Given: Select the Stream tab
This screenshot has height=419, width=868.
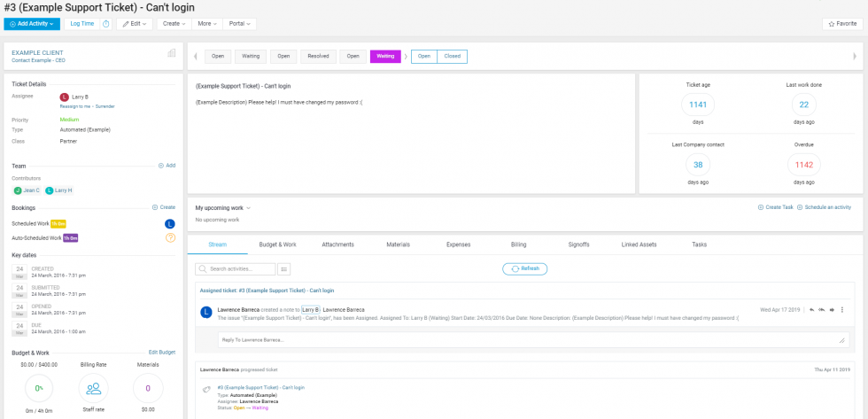Looking at the screenshot, I should [x=218, y=244].
